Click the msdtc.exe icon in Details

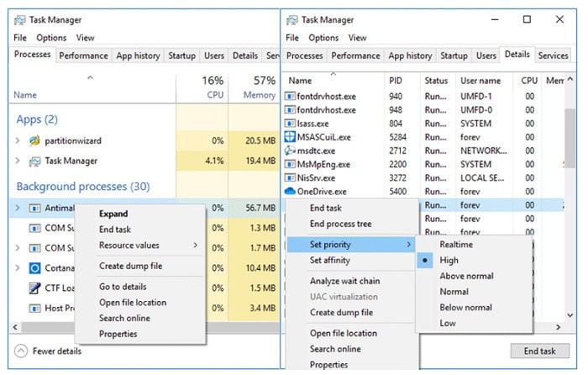tap(290, 151)
